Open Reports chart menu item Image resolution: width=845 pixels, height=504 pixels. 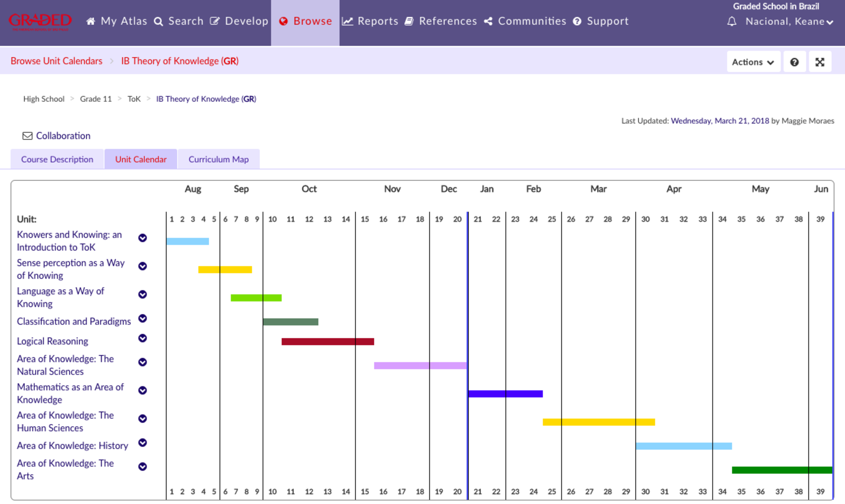click(x=370, y=21)
